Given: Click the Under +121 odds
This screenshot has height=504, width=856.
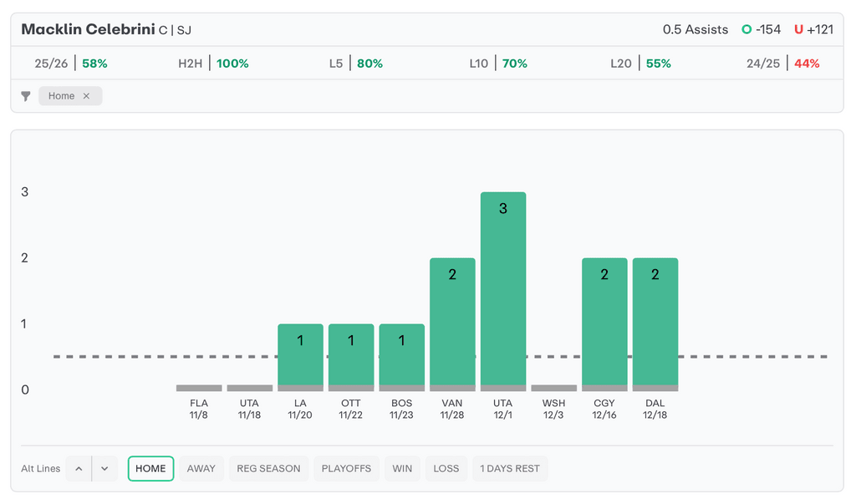Looking at the screenshot, I should coord(813,29).
